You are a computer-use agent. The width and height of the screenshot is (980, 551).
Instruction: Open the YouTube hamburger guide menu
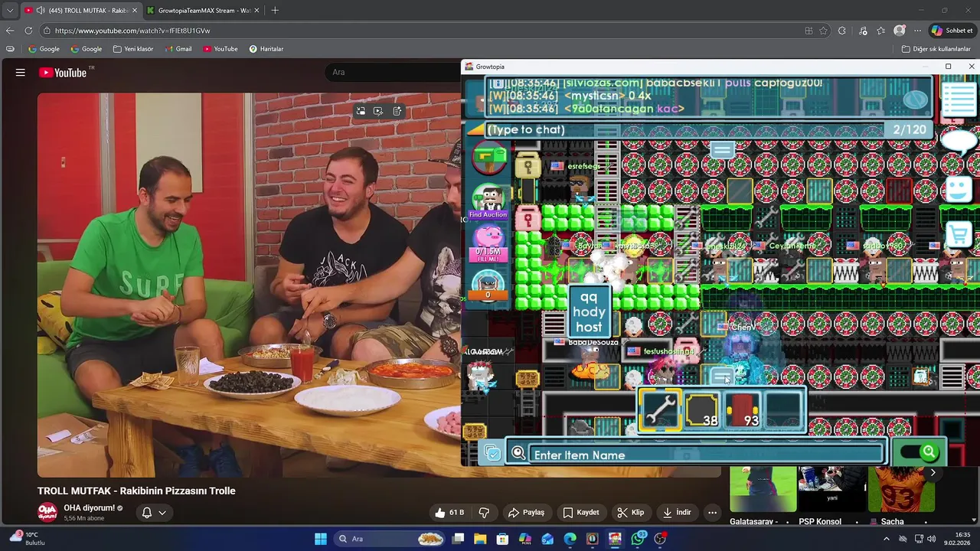click(x=21, y=73)
